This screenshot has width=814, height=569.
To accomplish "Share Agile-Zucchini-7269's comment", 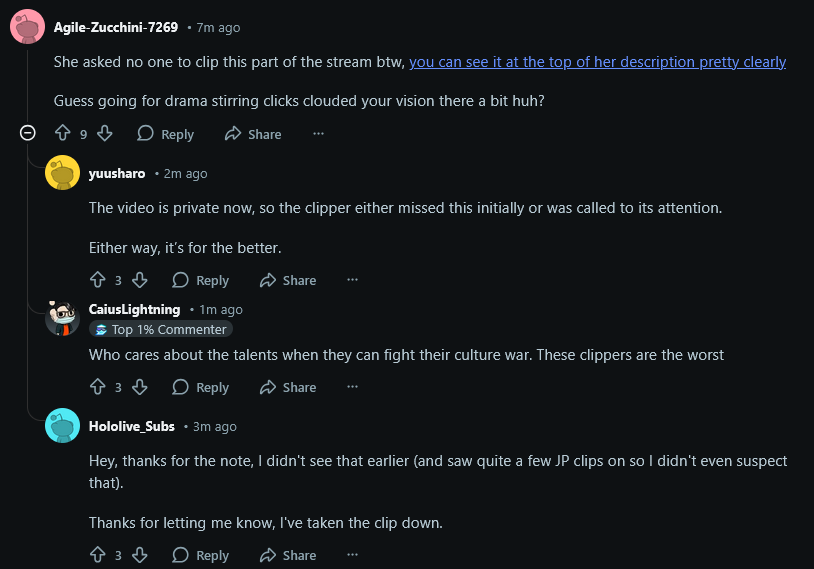I will [x=254, y=133].
